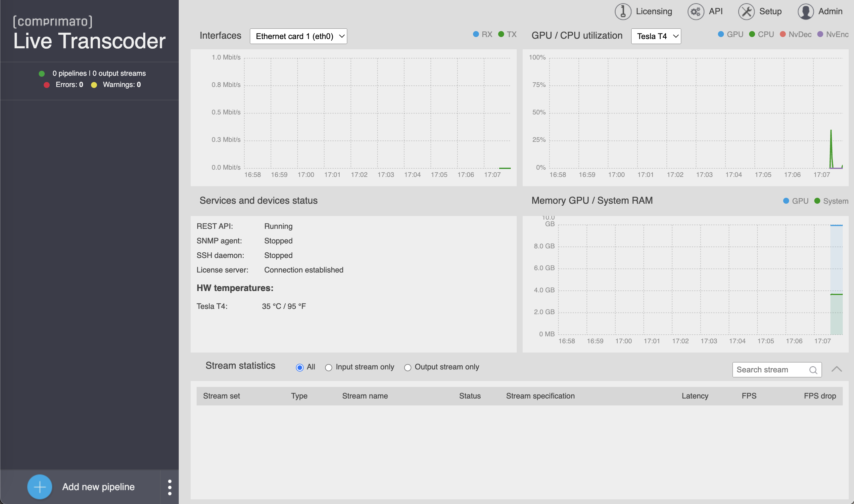Collapse the Stream statistics section chevron
This screenshot has width=854, height=504.
click(836, 369)
